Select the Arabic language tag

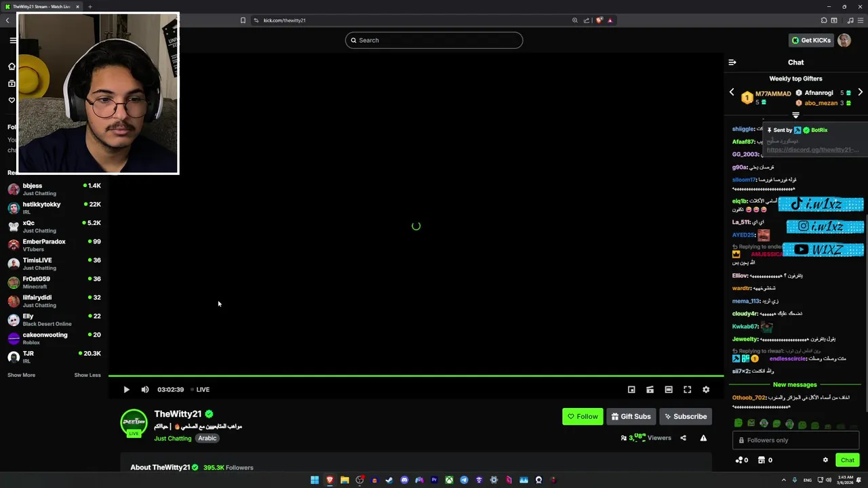coord(208,439)
